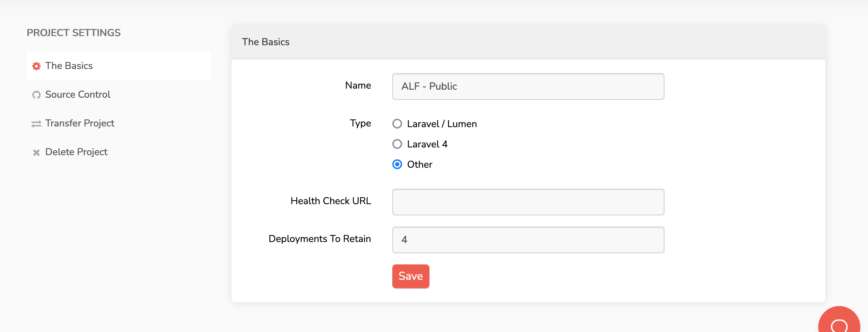Click the transfer arrows icon in the sidebar

coord(36,124)
